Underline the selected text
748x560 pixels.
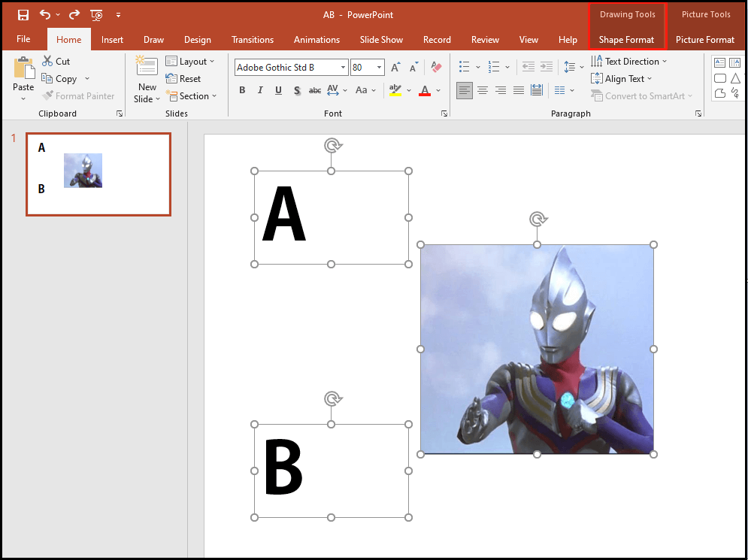(x=278, y=90)
